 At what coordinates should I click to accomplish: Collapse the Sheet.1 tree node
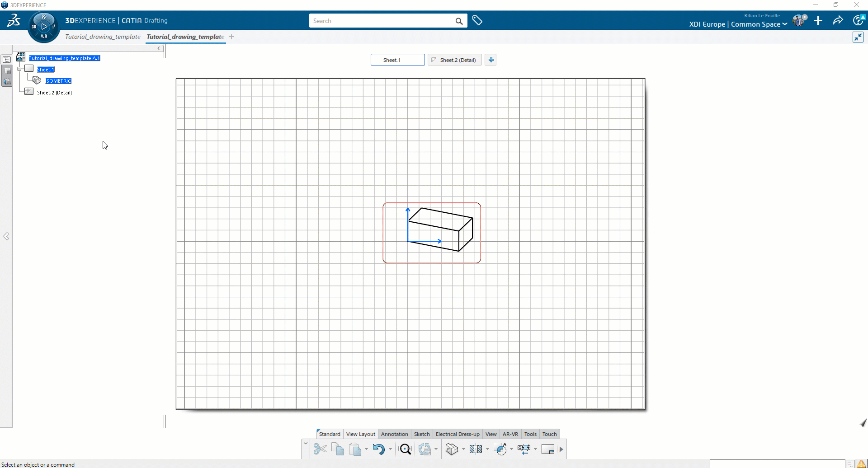coord(19,69)
